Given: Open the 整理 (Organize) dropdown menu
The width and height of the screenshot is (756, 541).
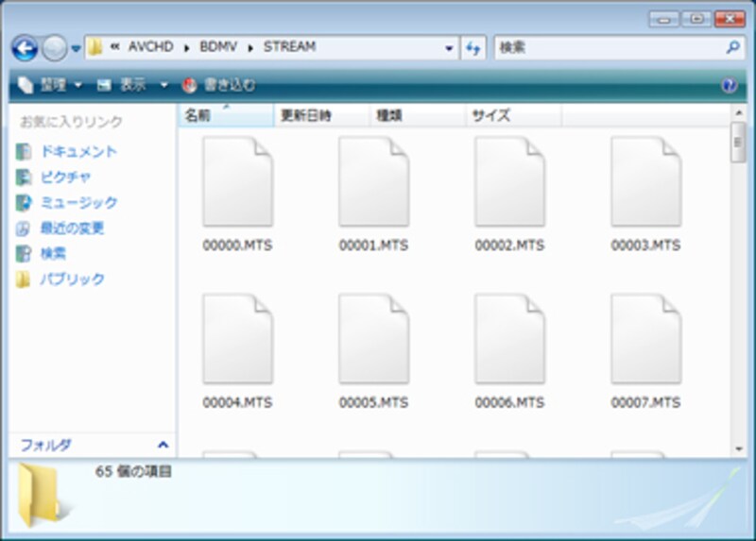Looking at the screenshot, I should pos(52,85).
